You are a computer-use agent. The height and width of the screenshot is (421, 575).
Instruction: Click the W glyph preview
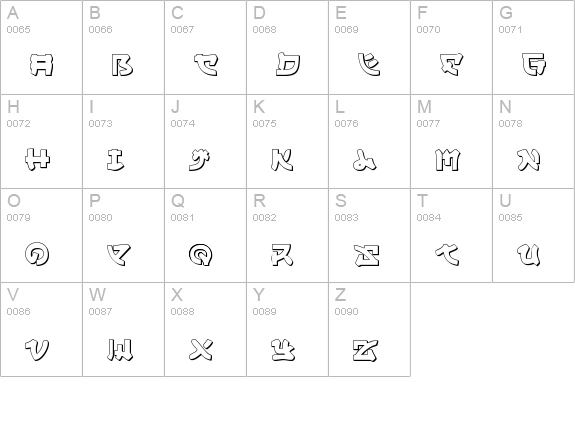click(120, 350)
